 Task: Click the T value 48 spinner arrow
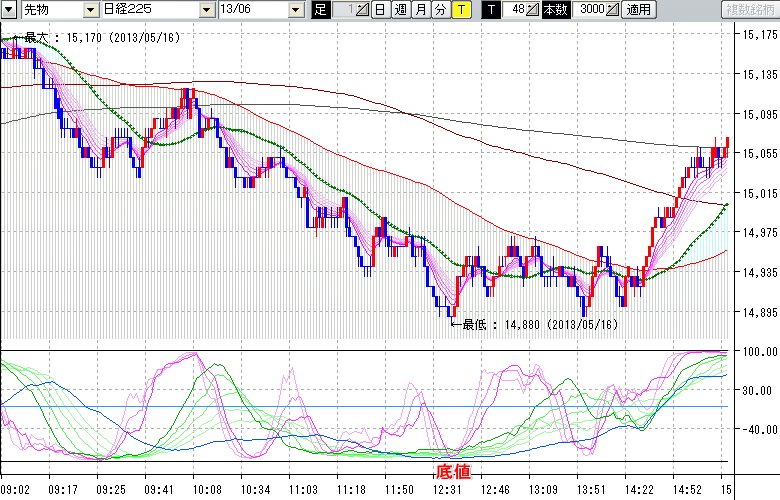click(534, 10)
